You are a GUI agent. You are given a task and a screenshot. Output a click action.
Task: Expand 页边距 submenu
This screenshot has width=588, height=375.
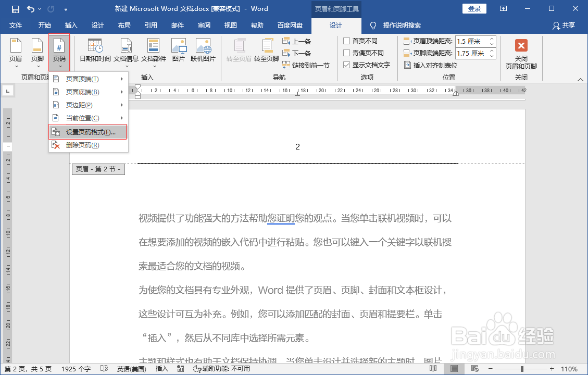tap(89, 105)
